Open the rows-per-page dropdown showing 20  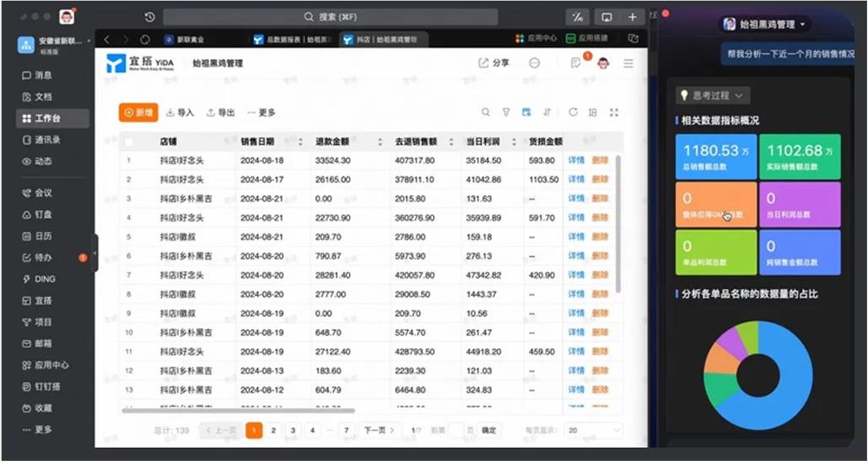(593, 431)
